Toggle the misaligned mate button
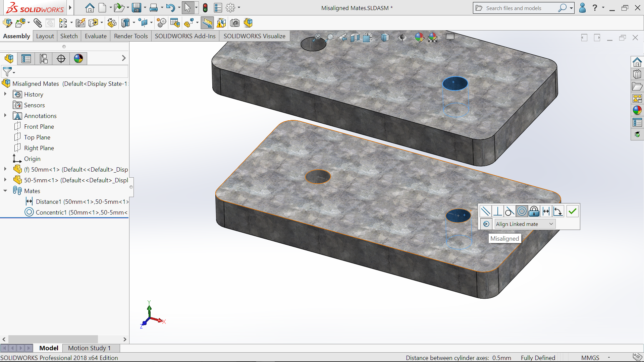The width and height of the screenshot is (644, 362). [486, 224]
